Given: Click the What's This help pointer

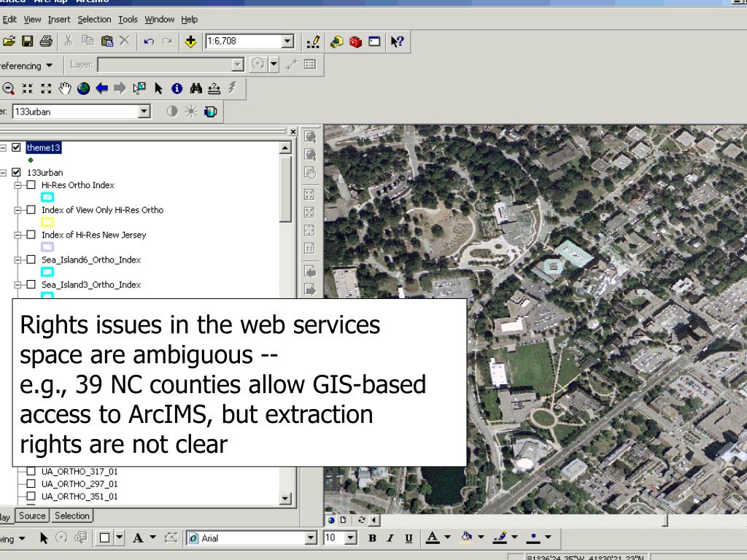Looking at the screenshot, I should (397, 42).
